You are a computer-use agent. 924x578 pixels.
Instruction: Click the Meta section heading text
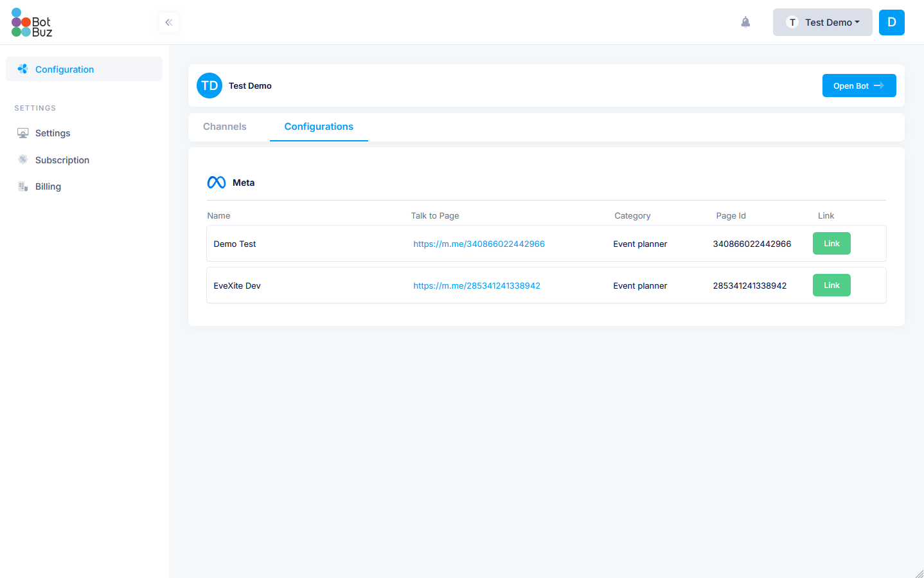point(244,183)
